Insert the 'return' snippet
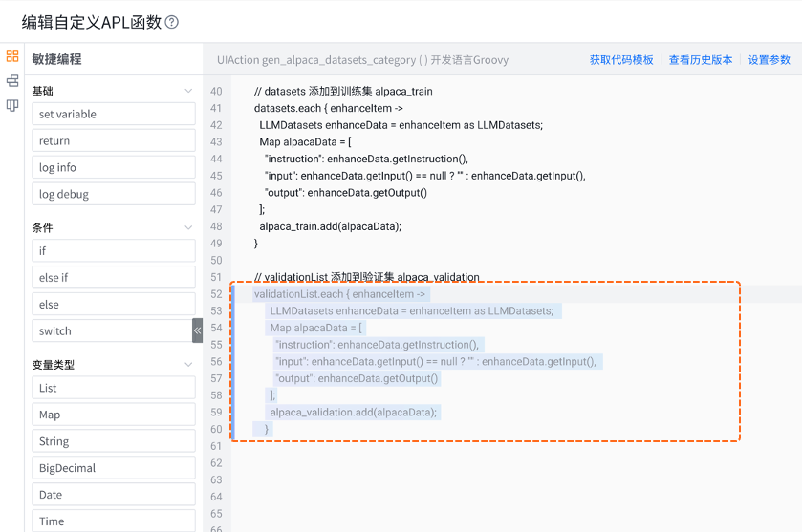Screen dimensions: 802x532 pyautogui.click(x=113, y=140)
